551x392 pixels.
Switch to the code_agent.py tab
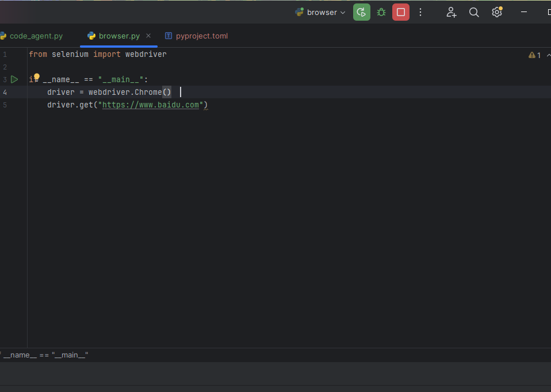coord(35,36)
